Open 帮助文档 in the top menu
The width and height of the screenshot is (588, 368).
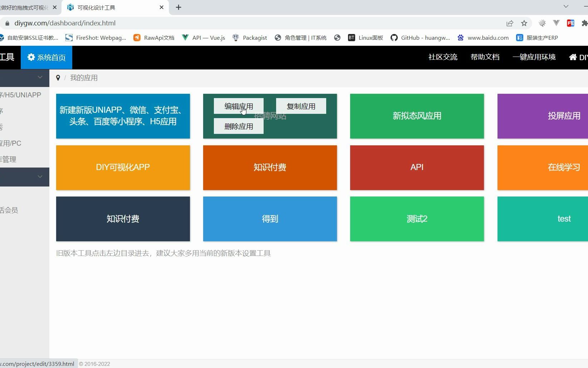pyautogui.click(x=485, y=57)
